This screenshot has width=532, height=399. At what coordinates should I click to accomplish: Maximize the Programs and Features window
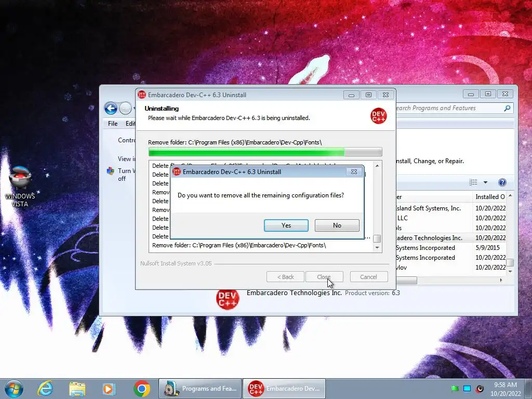(x=488, y=94)
